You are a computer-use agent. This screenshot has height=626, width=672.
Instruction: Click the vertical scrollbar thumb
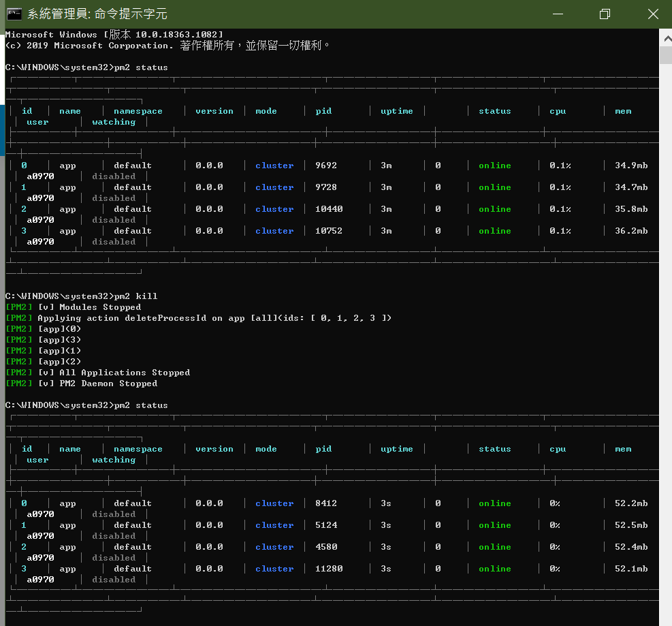667,55
